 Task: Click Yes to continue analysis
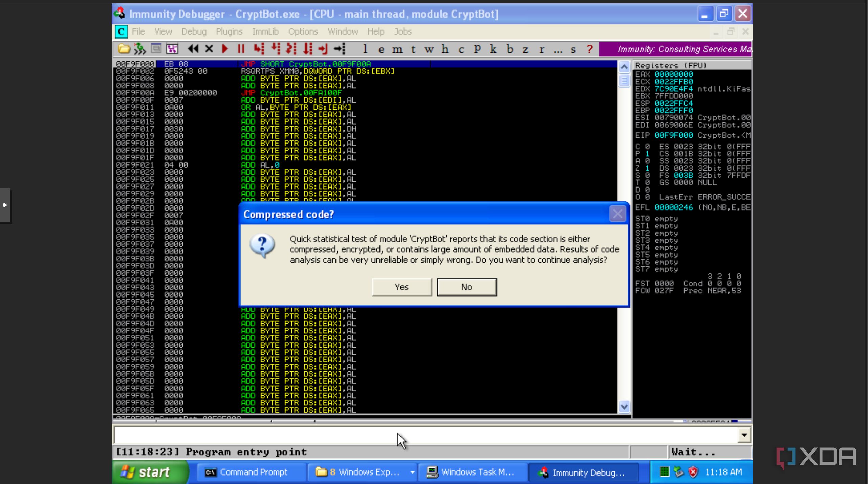point(402,287)
